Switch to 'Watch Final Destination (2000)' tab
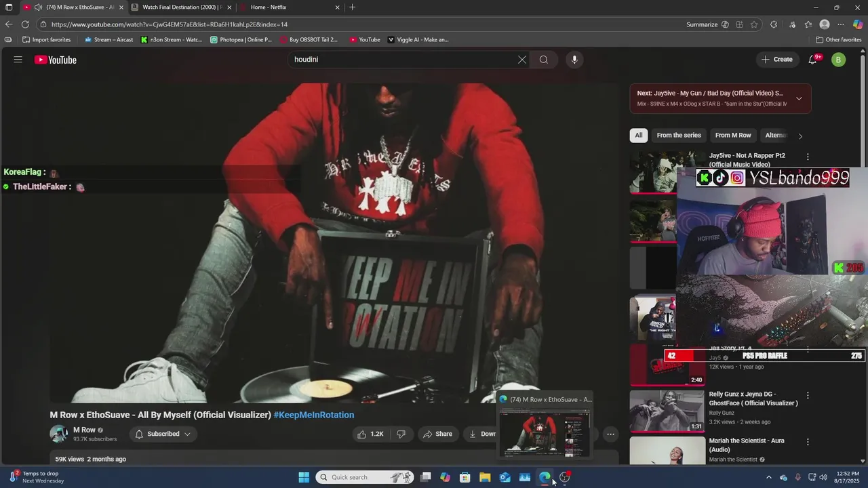This screenshot has width=868, height=488. (x=180, y=7)
